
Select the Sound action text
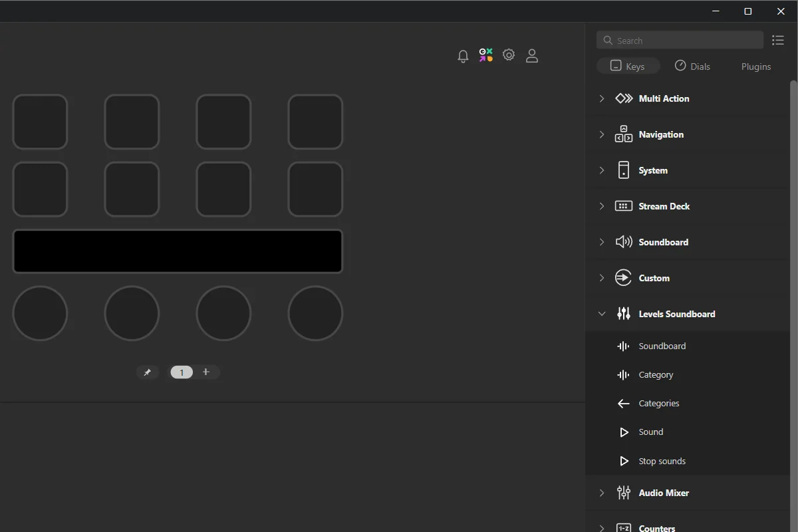[651, 432]
